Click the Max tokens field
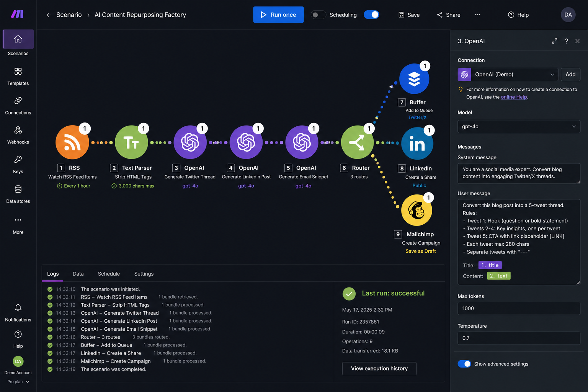The width and height of the screenshot is (588, 392). pos(519,309)
